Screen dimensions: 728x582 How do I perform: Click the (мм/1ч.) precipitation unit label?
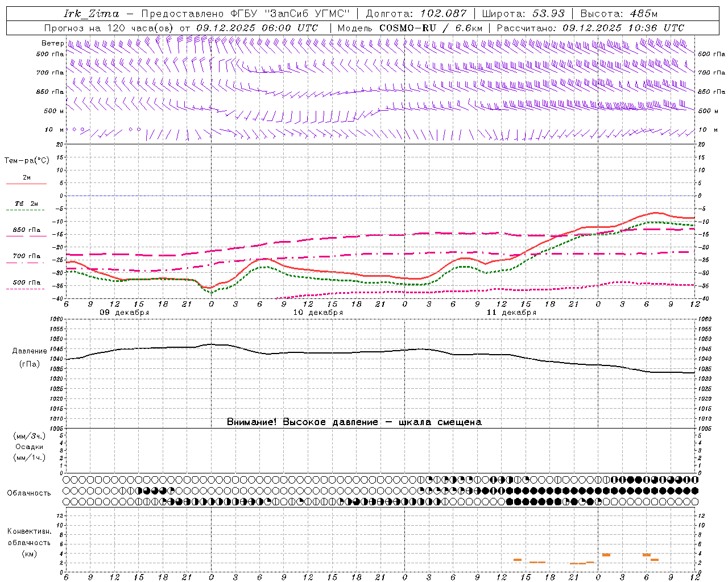click(29, 458)
